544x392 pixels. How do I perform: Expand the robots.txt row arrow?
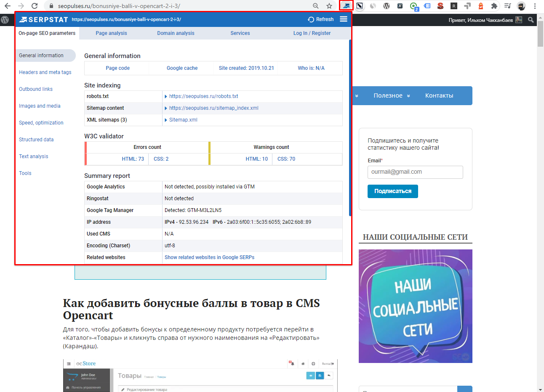point(166,96)
